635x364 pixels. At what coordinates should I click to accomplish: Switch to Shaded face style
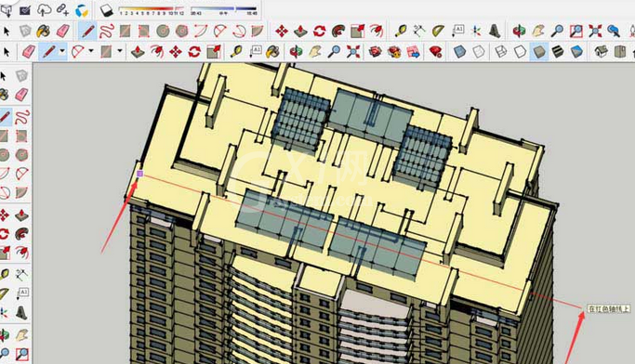[538, 52]
